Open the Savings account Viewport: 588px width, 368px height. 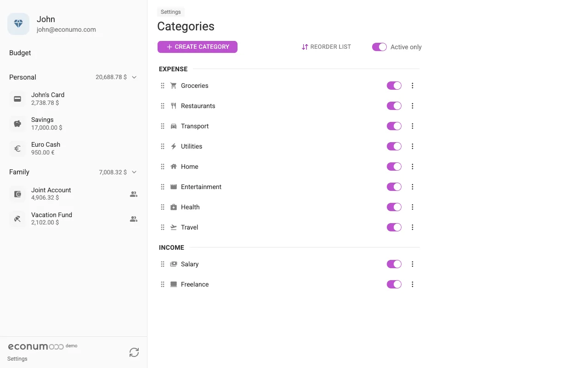tap(73, 124)
